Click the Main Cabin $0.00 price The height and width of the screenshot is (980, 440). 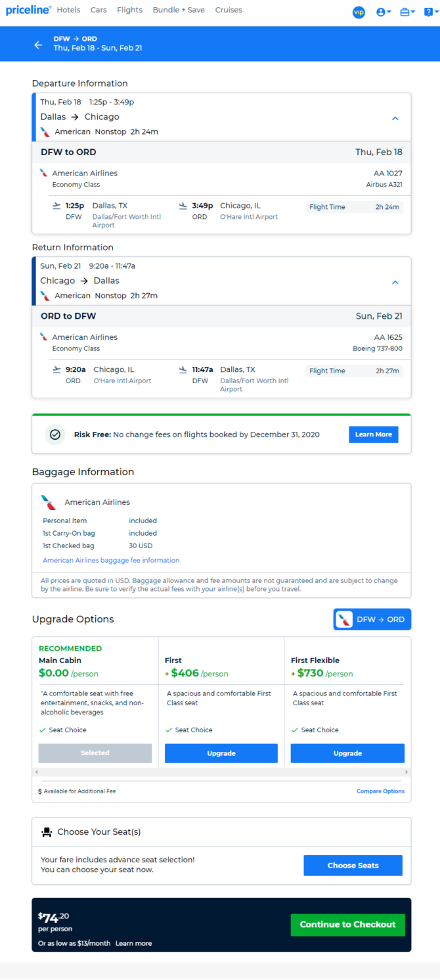[53, 673]
